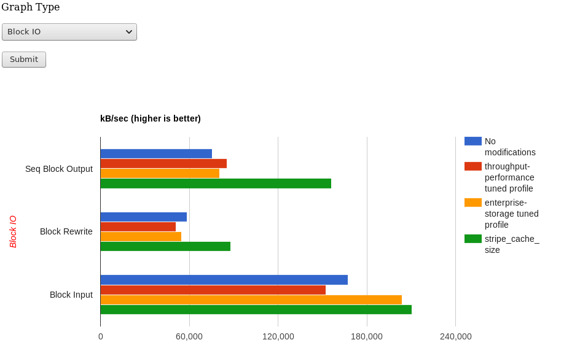
Task: Select 'throughput-performance tuned profile' legend text
Action: (509, 177)
